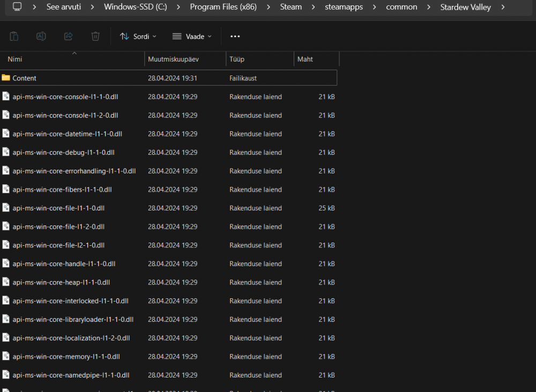The height and width of the screenshot is (392, 536).
Task: Click the computer icon in address bar
Action: click(x=17, y=6)
